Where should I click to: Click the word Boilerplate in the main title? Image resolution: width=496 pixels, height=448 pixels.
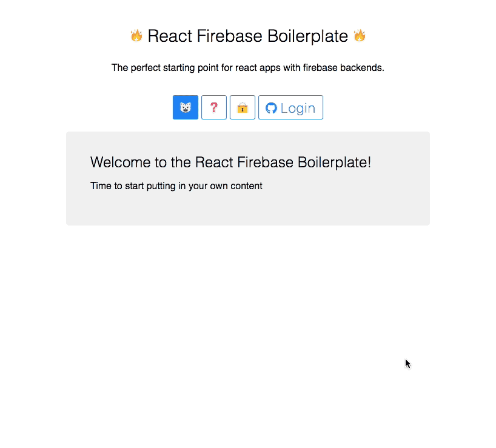[307, 36]
